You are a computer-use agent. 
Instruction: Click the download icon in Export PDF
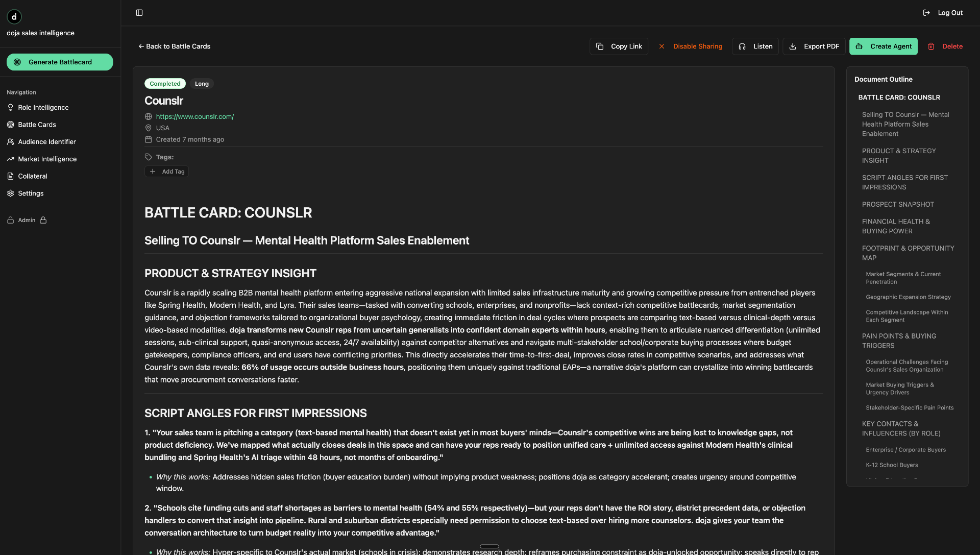pyautogui.click(x=793, y=46)
